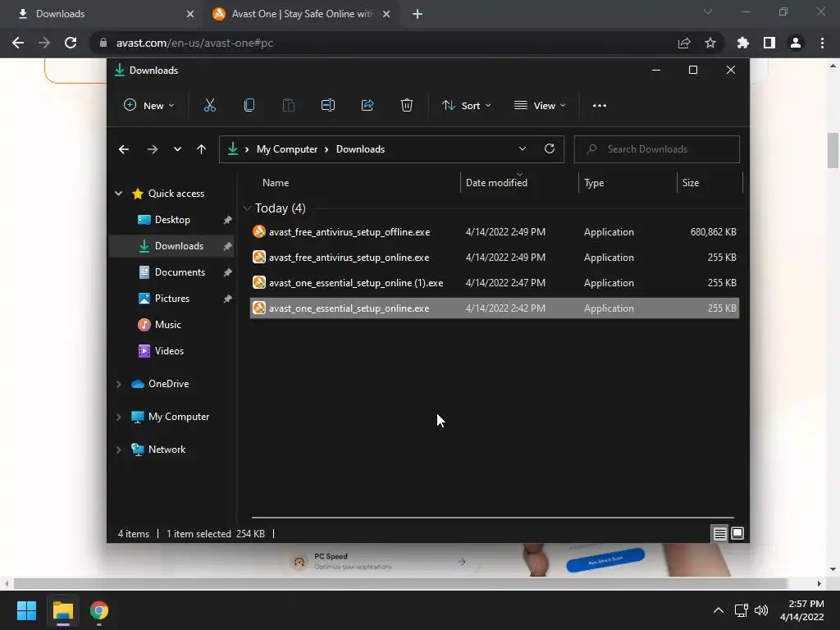The height and width of the screenshot is (630, 840).
Task: Click the Search Downloads field
Action: pyautogui.click(x=657, y=149)
